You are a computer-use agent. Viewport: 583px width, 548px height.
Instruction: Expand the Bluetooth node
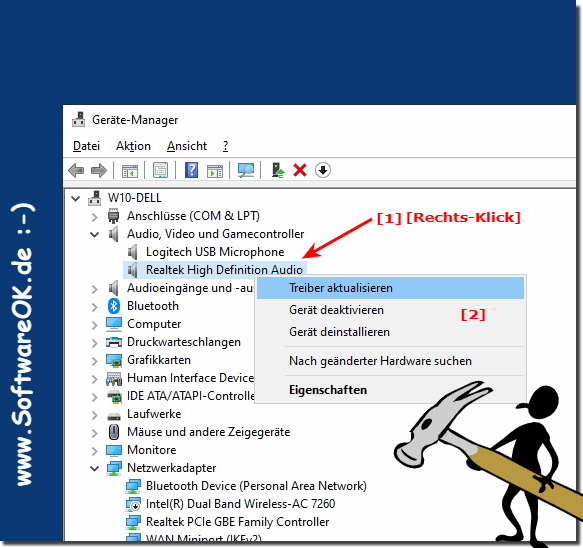[95, 306]
